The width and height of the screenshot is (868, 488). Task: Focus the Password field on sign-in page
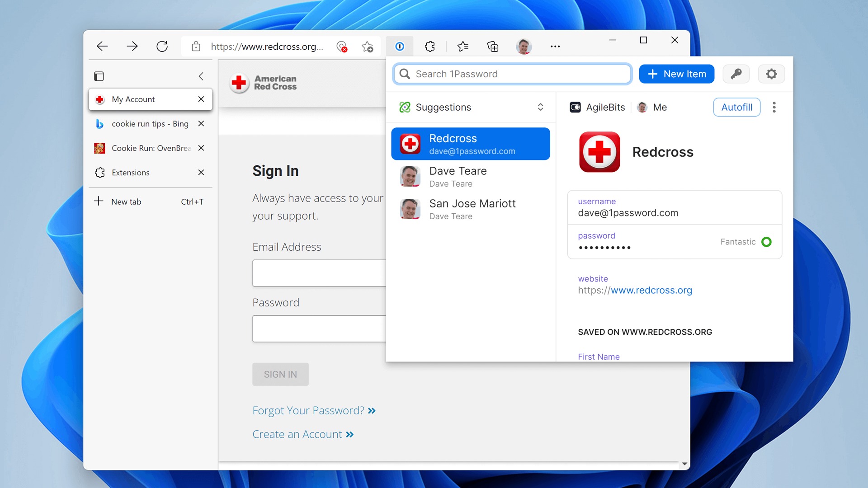[x=319, y=328]
